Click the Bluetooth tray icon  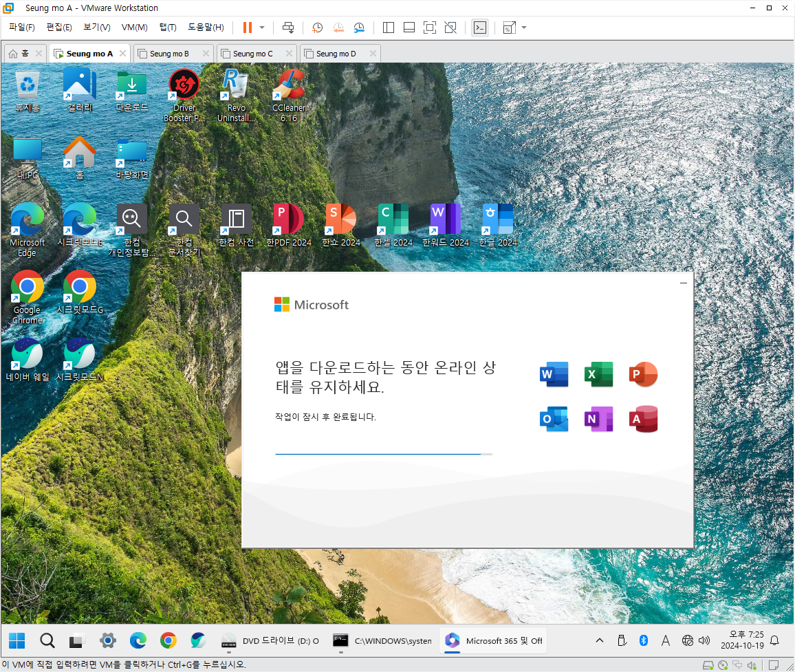(644, 640)
